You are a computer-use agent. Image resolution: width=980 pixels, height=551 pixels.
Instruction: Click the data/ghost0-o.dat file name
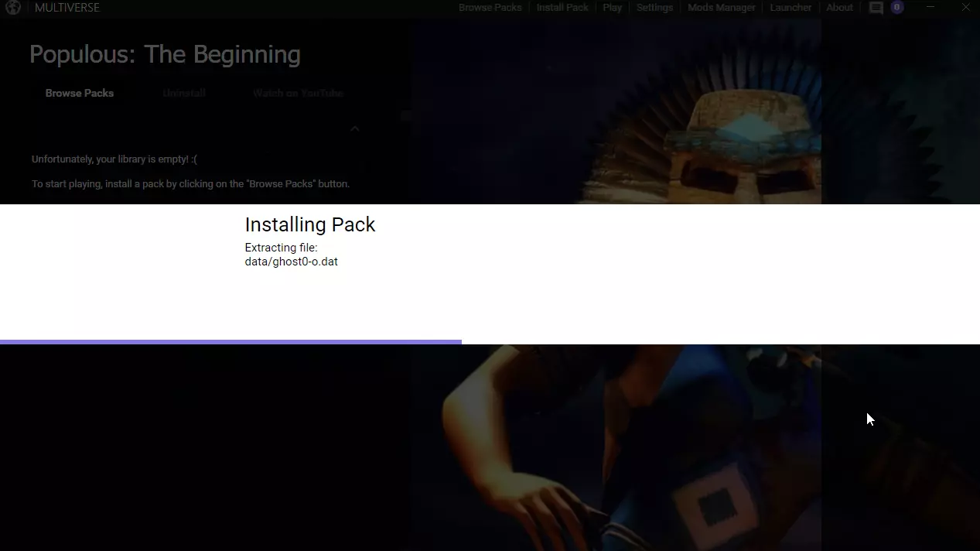click(292, 262)
